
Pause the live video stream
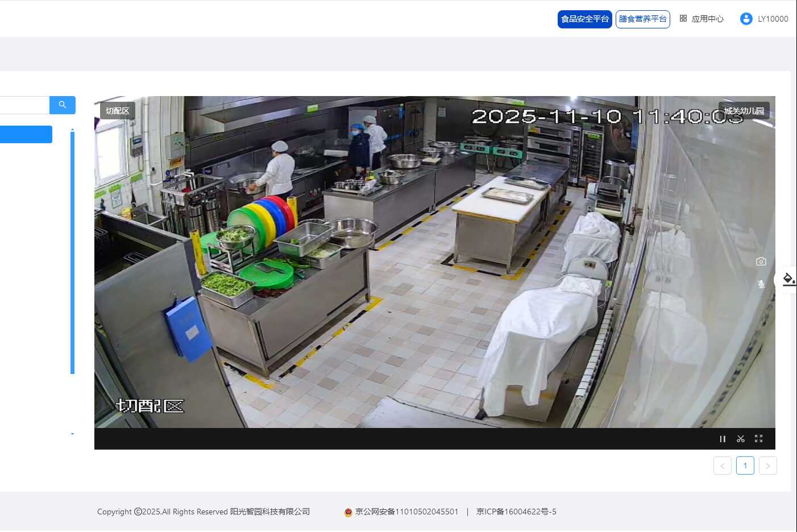pyautogui.click(x=723, y=439)
